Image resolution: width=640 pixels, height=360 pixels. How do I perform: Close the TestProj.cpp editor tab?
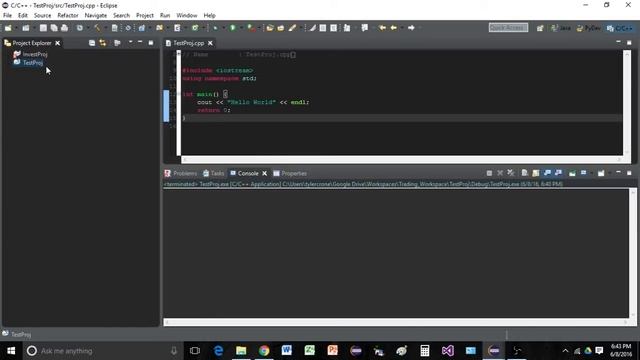(x=210, y=43)
